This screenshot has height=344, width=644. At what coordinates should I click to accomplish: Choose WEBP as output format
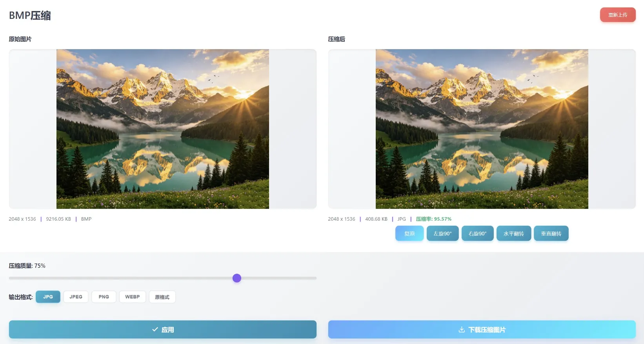point(133,297)
